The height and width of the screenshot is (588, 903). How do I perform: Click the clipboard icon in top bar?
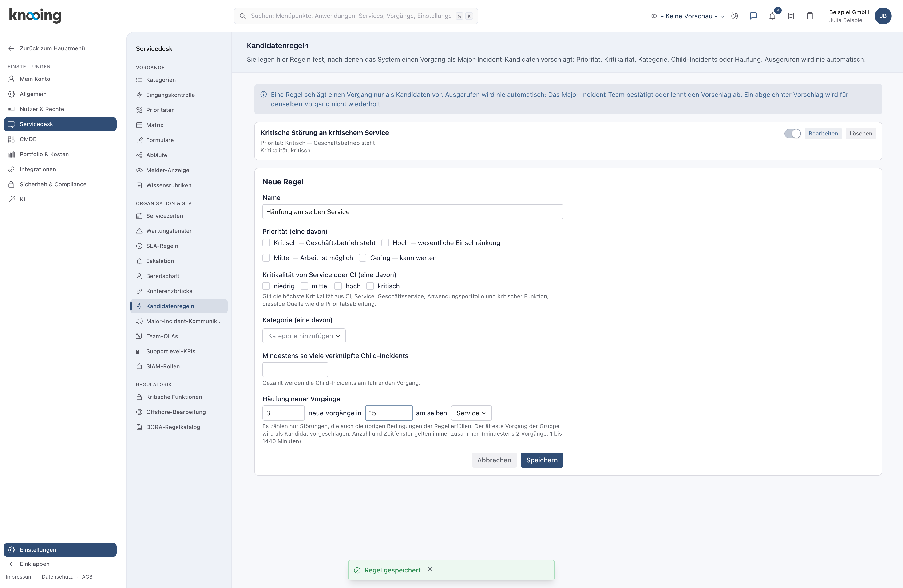pyautogui.click(x=810, y=16)
